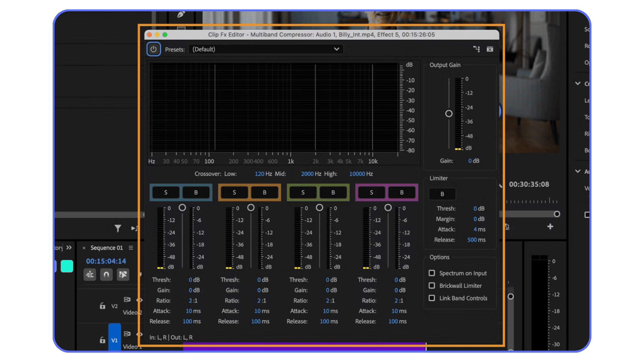Toggle the Limiter B bypass button
The height and width of the screenshot is (362, 644).
pos(442,194)
